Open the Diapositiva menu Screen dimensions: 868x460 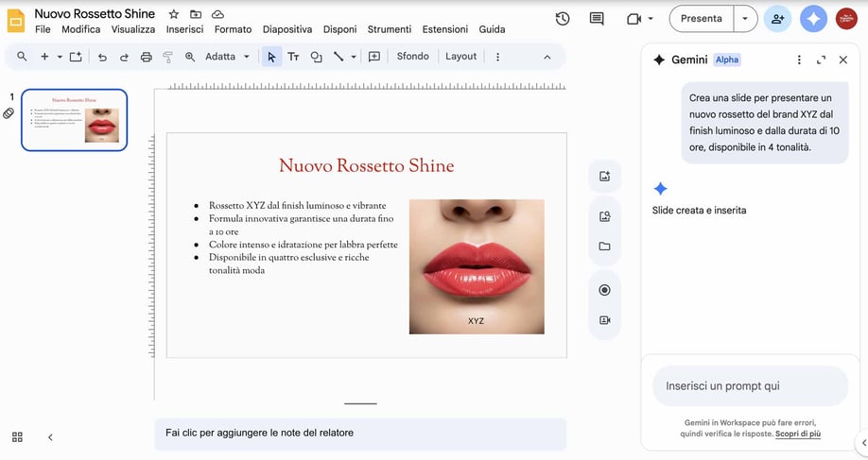point(287,29)
